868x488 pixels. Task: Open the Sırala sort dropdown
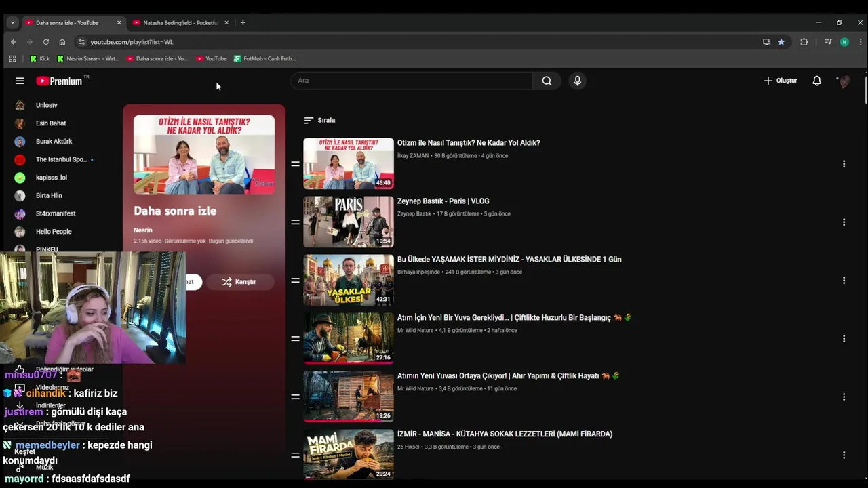[x=319, y=120]
